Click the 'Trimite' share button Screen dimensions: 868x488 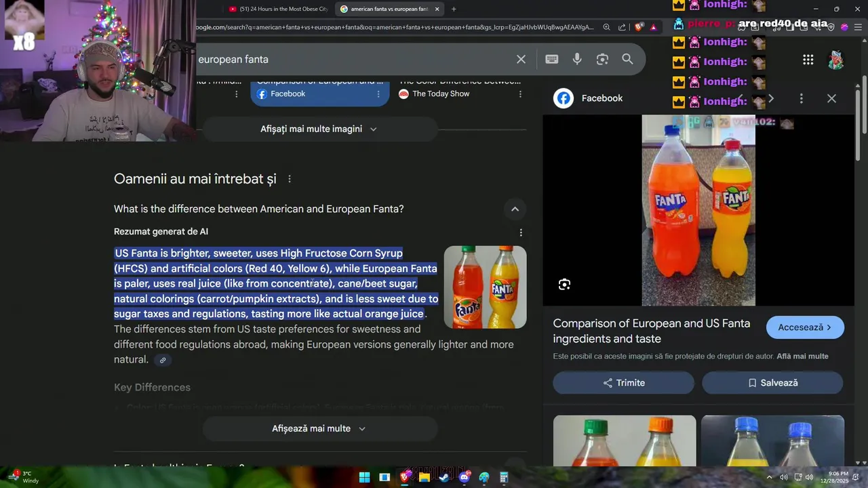(624, 383)
